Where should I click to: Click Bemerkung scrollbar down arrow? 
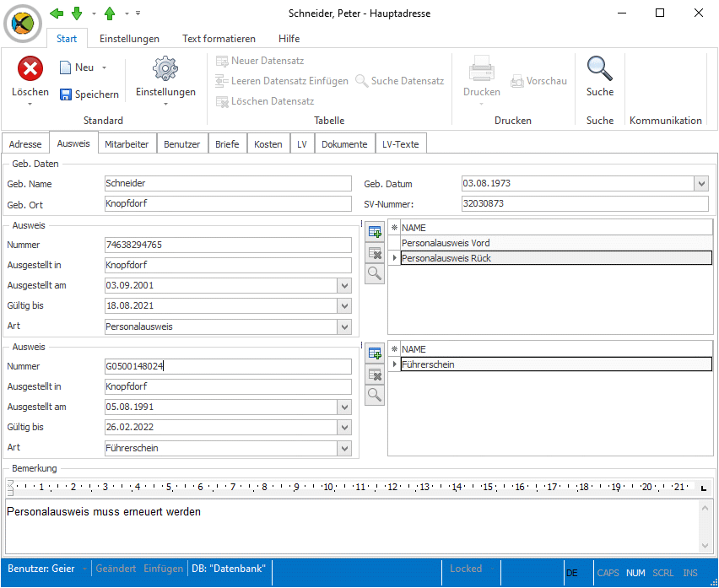tap(705, 545)
